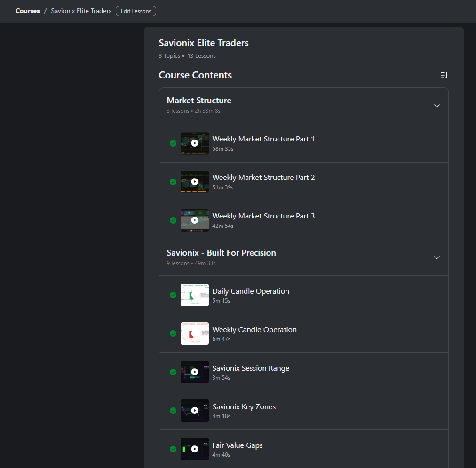
Task: Toggle completion check for Daily Candle Operation
Action: (173, 295)
